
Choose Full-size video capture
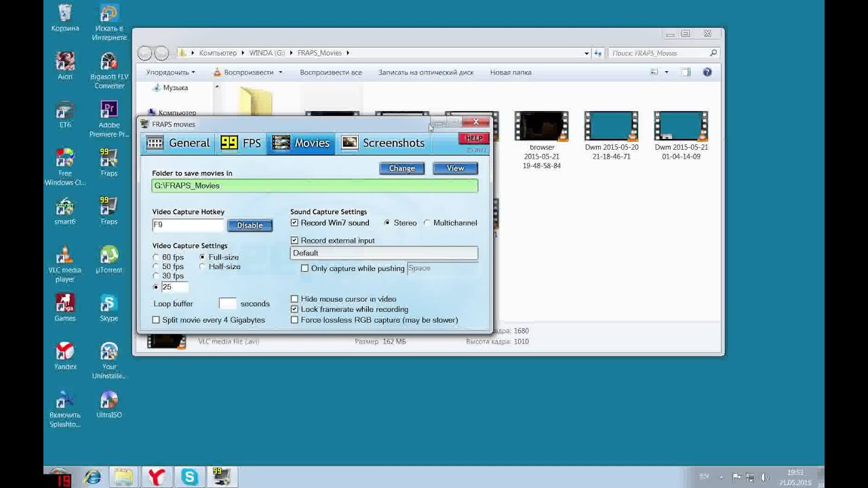(202, 258)
